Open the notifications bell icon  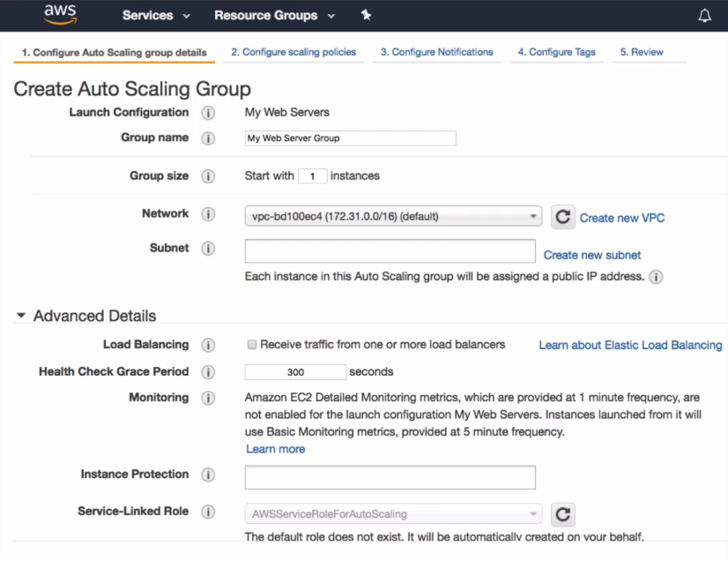[x=704, y=16]
